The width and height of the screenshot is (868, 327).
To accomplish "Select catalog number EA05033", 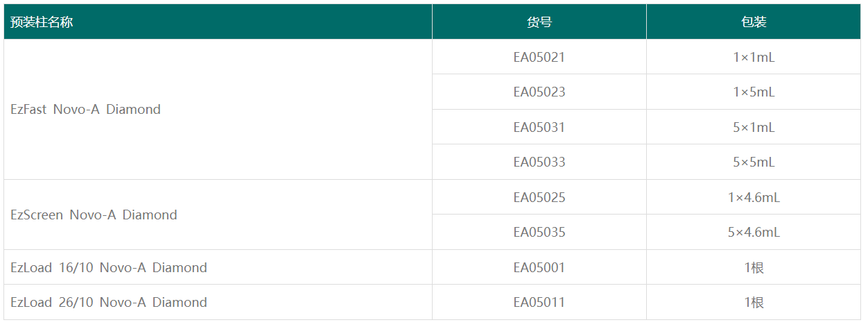I will click(539, 162).
